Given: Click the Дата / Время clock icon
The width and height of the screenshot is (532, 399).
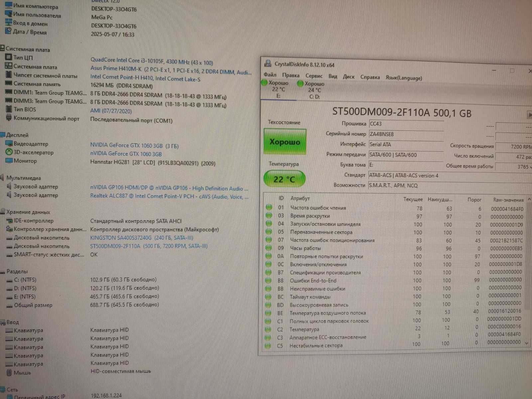Looking at the screenshot, I should 8,31.
